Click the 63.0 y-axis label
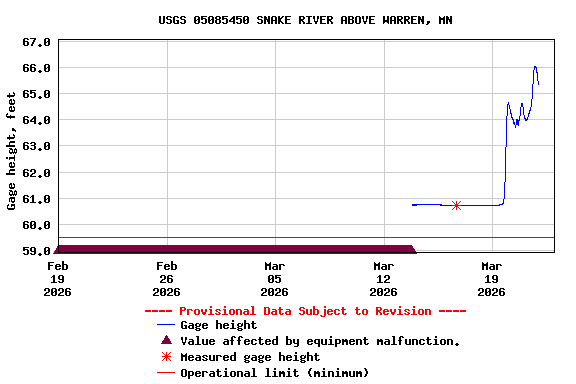The width and height of the screenshot is (576, 384). 36,146
